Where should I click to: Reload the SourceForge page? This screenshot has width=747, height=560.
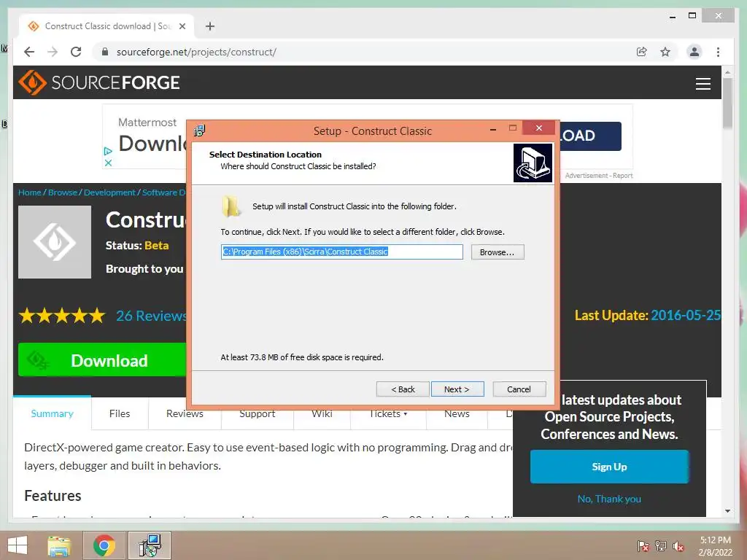(x=76, y=52)
